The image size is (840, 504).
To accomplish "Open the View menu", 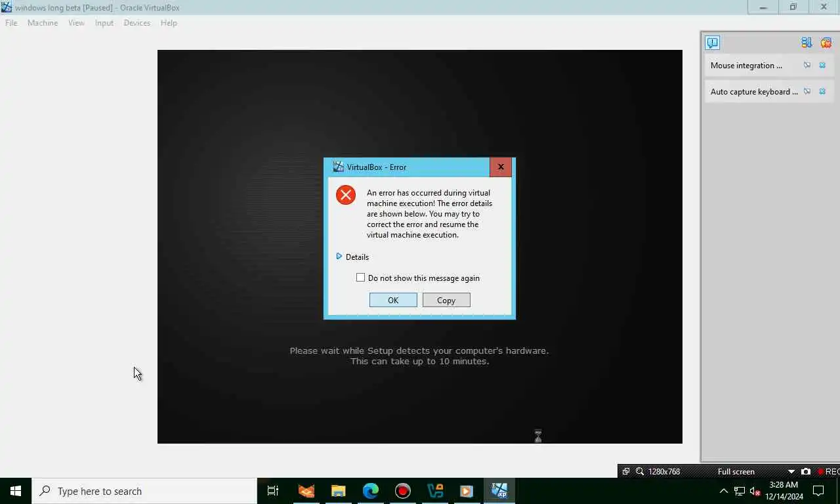I will 76,23.
